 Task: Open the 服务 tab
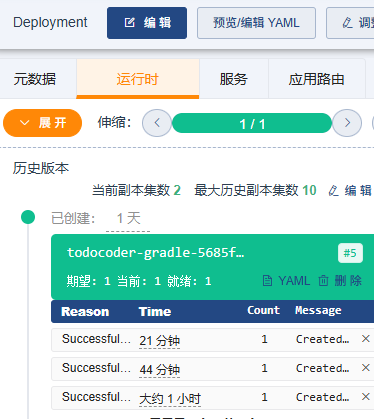(x=234, y=79)
